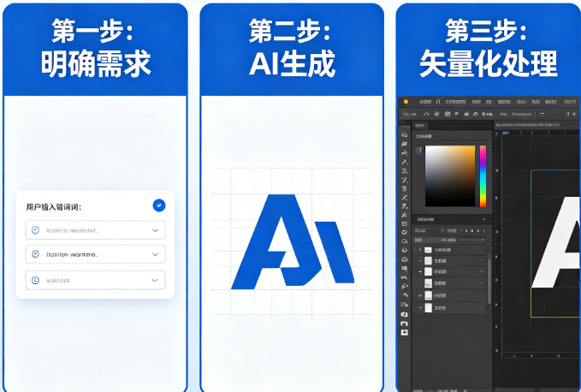Toggle the eye icon on the fifth layer row
The width and height of the screenshot is (581, 392).
tap(420, 295)
